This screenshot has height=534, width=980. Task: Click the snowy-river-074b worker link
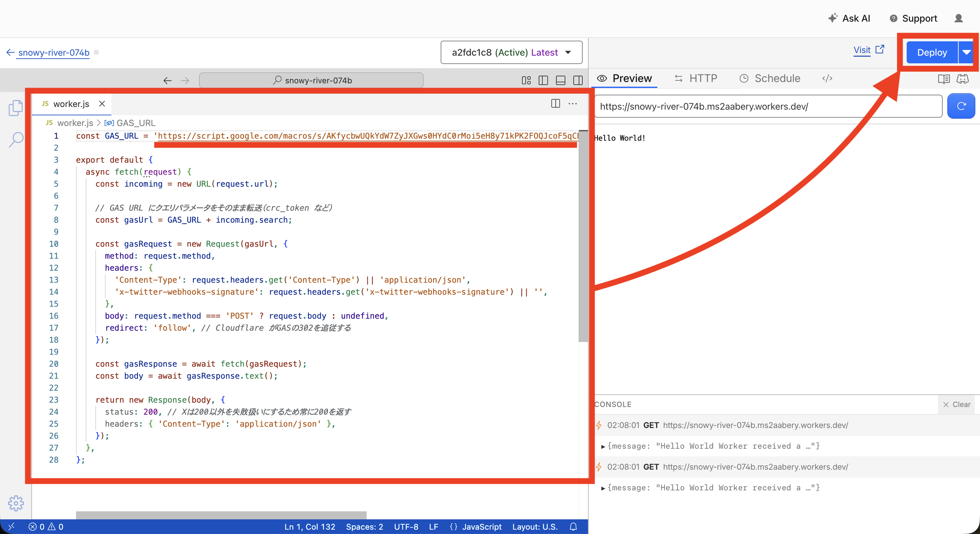pyautogui.click(x=54, y=52)
